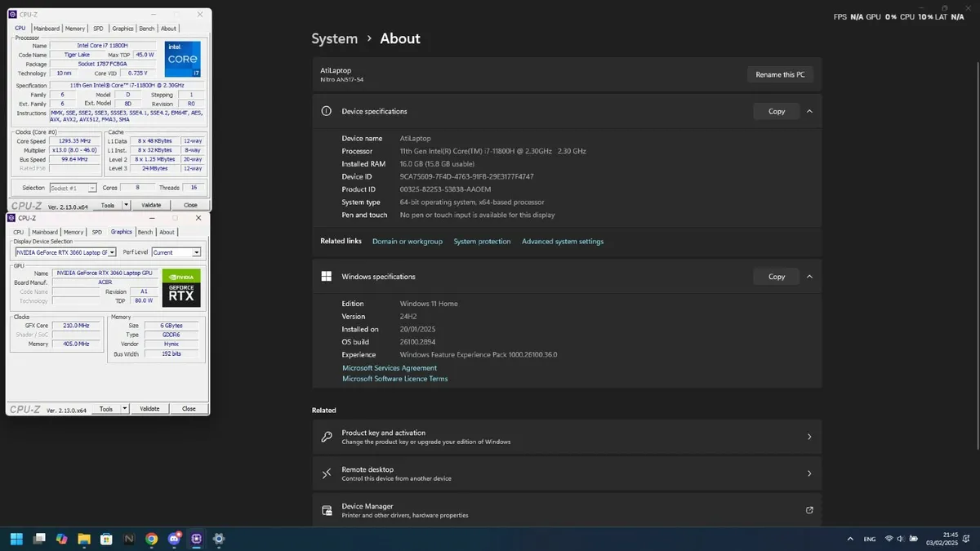Open SPD tab in upper CPU-Z window

98,29
